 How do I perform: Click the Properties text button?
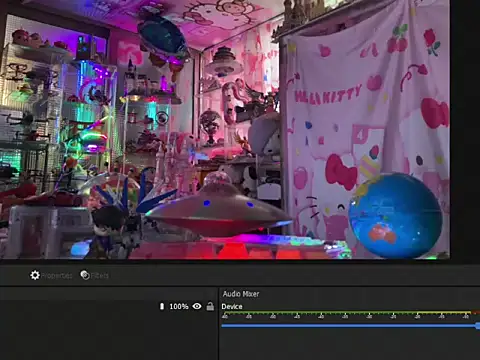tap(57, 276)
